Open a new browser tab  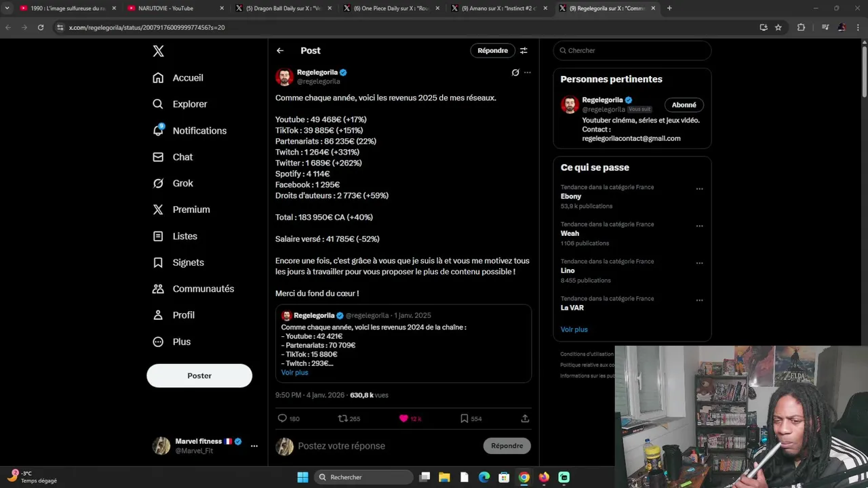click(669, 8)
